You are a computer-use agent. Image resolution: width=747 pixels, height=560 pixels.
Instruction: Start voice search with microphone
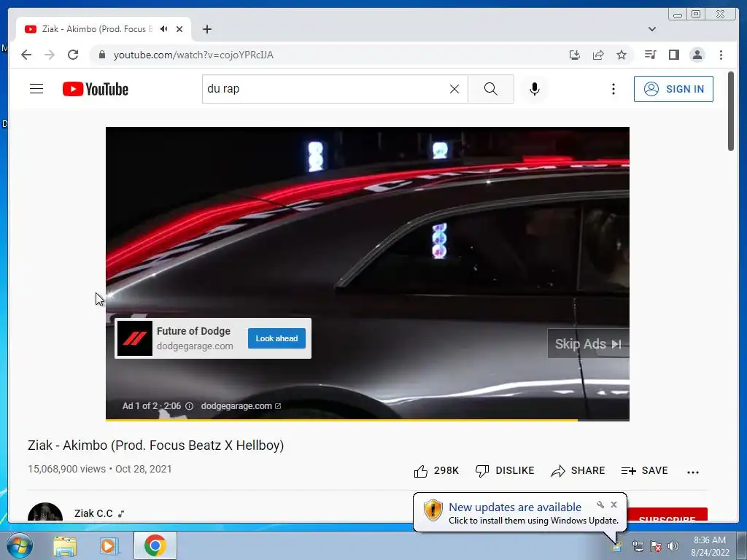[535, 89]
